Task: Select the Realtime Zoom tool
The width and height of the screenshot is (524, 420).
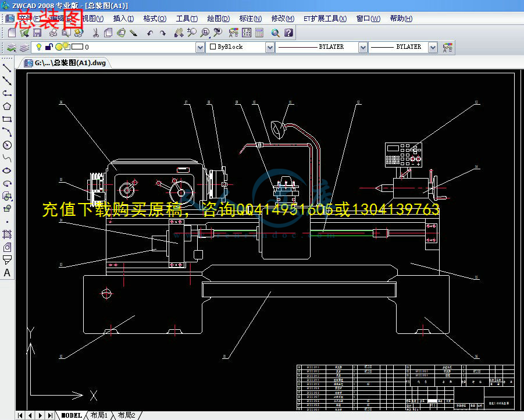Action: [x=191, y=33]
